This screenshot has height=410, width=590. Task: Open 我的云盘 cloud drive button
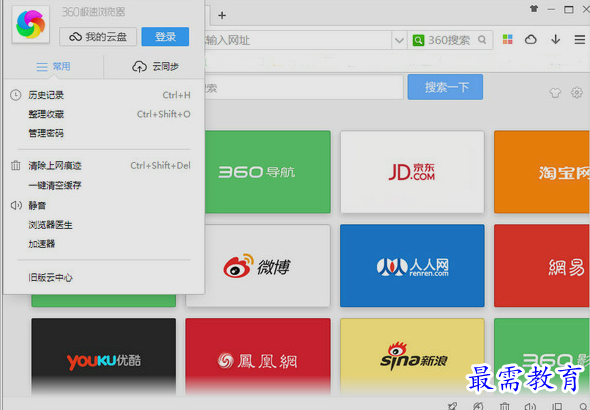(x=98, y=36)
